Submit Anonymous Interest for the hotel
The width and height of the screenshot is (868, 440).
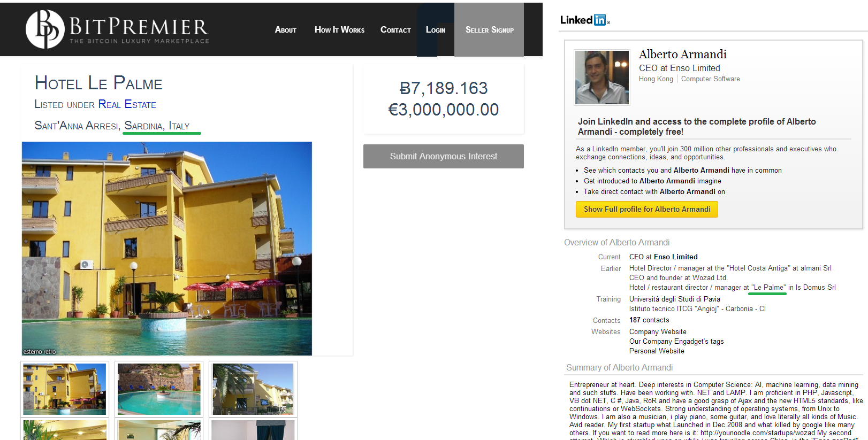point(444,156)
